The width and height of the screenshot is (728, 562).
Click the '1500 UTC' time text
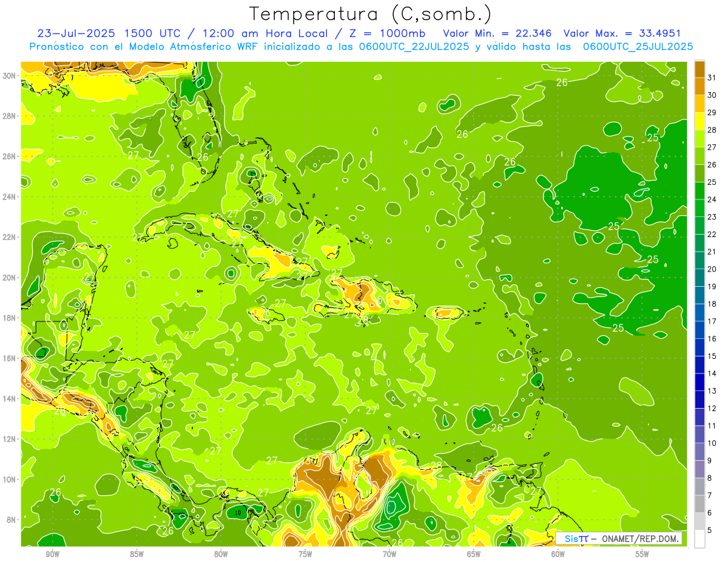pyautogui.click(x=153, y=33)
